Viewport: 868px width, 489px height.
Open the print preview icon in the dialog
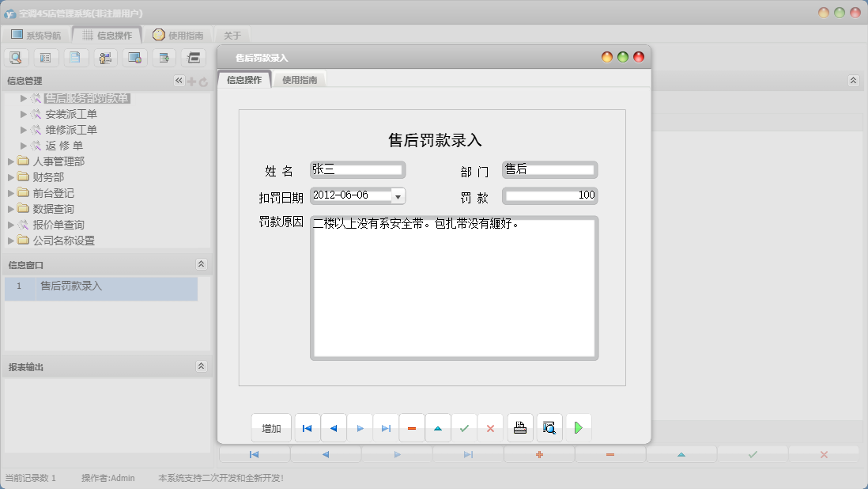[x=549, y=427]
